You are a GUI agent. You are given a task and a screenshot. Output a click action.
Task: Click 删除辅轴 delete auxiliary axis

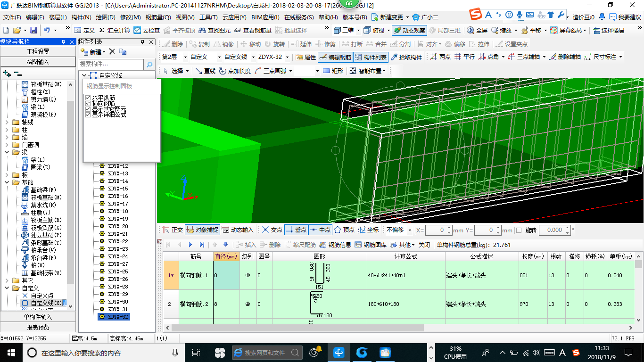tap(564, 57)
